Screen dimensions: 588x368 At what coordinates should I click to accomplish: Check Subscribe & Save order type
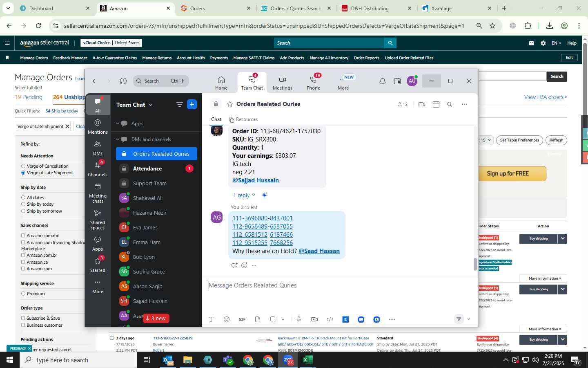[23, 318]
